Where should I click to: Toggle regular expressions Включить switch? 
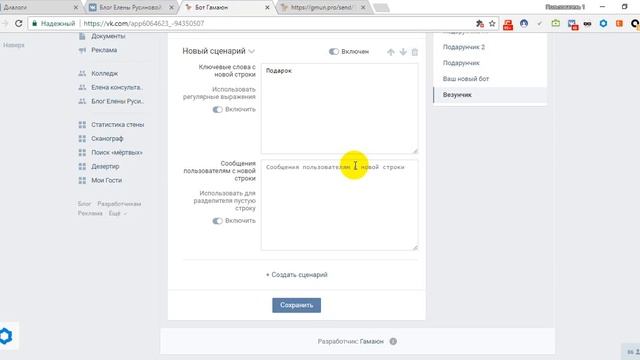(217, 109)
